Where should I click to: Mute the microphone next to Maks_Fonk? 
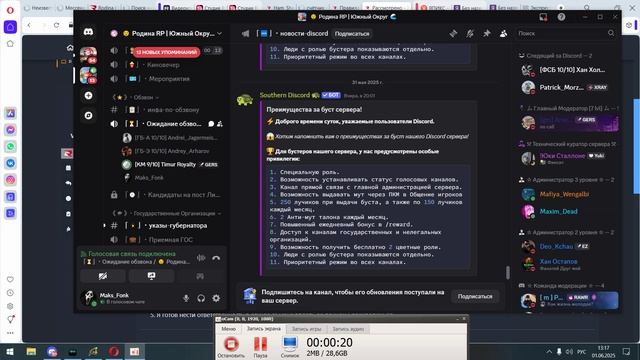pos(186,298)
